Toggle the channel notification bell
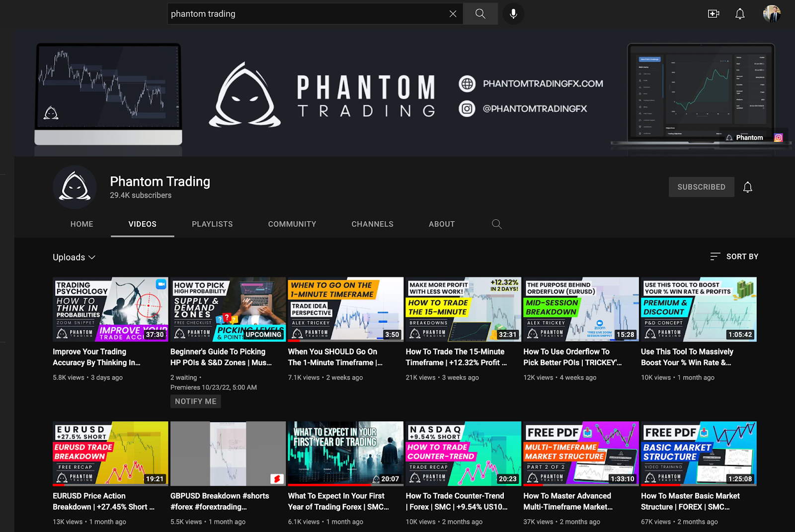 pos(747,187)
